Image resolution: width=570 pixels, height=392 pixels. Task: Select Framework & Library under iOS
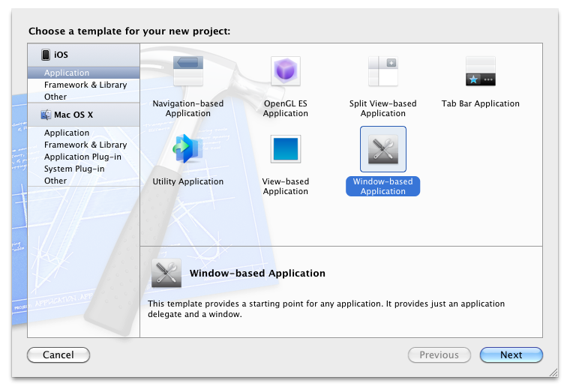[x=83, y=85]
